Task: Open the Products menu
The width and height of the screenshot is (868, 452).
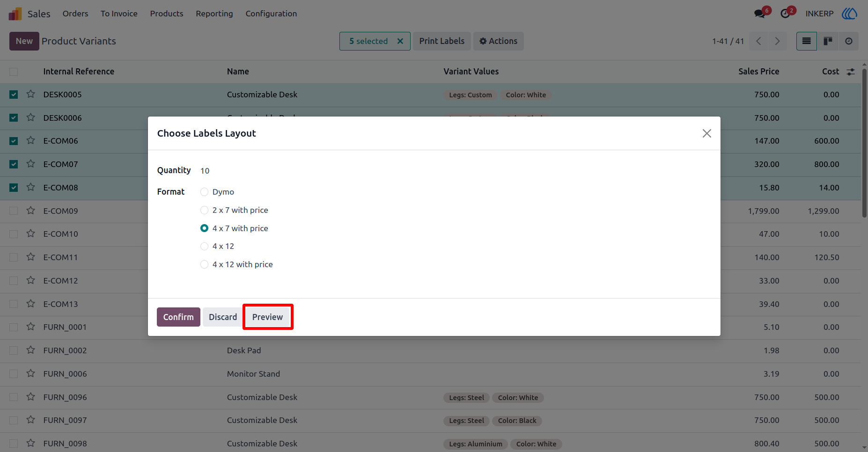Action: [x=167, y=14]
